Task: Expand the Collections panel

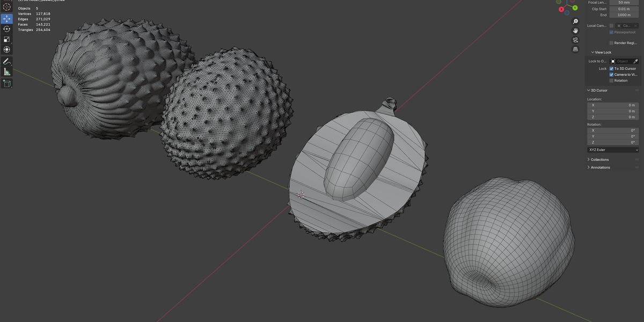Action: point(599,159)
